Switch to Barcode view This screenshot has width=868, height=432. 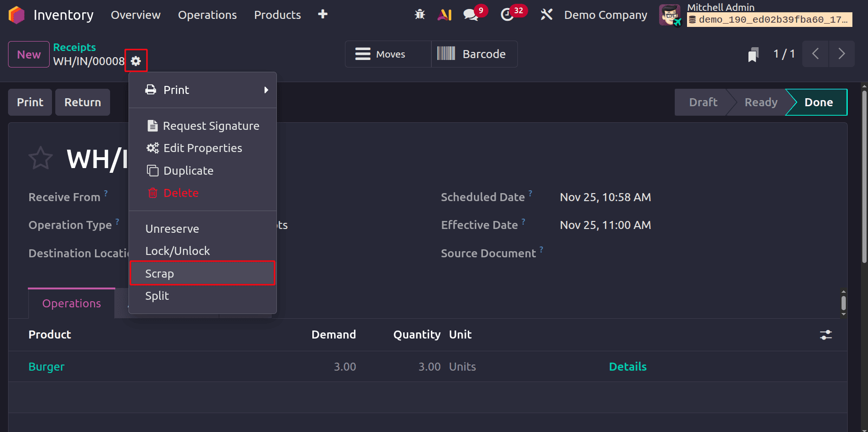point(474,54)
